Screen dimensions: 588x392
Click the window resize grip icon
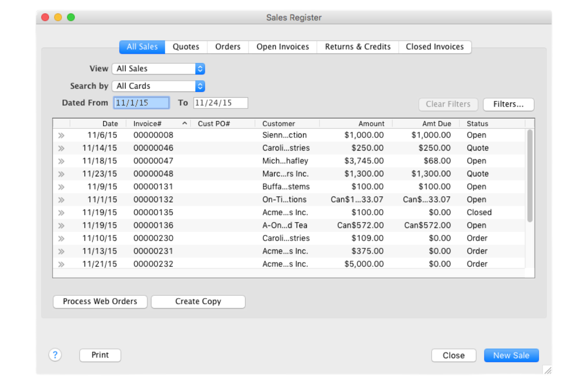547,370
